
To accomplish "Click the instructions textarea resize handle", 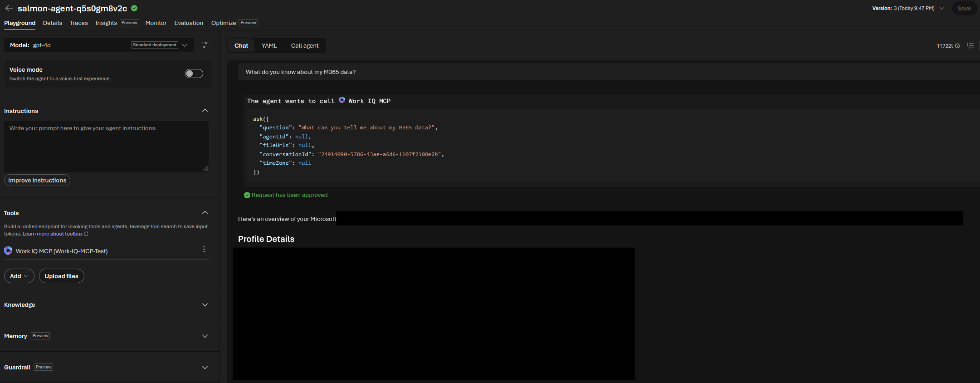I will point(205,169).
